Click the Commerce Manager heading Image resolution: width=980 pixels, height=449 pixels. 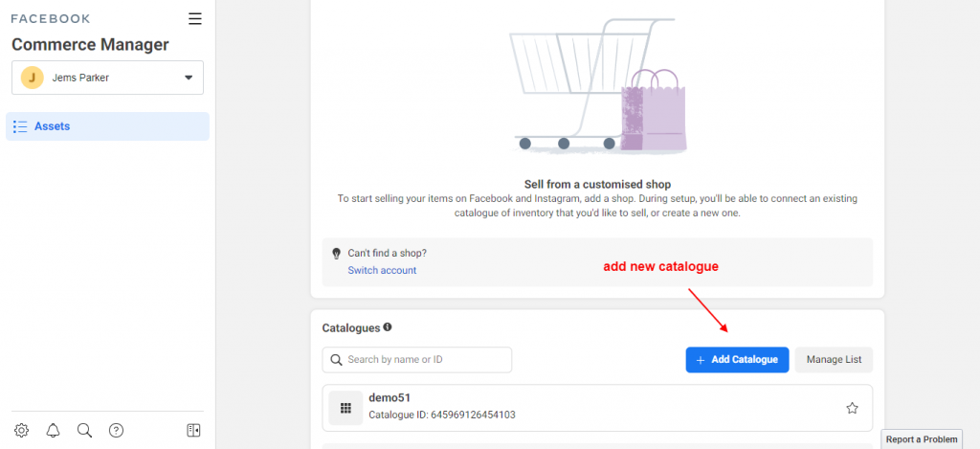click(x=90, y=45)
